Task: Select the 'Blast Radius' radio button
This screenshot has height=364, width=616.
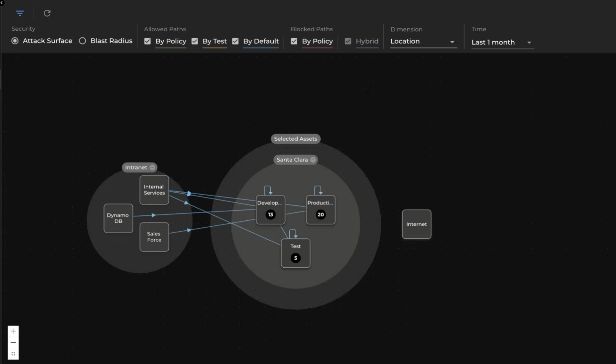Action: [82, 41]
